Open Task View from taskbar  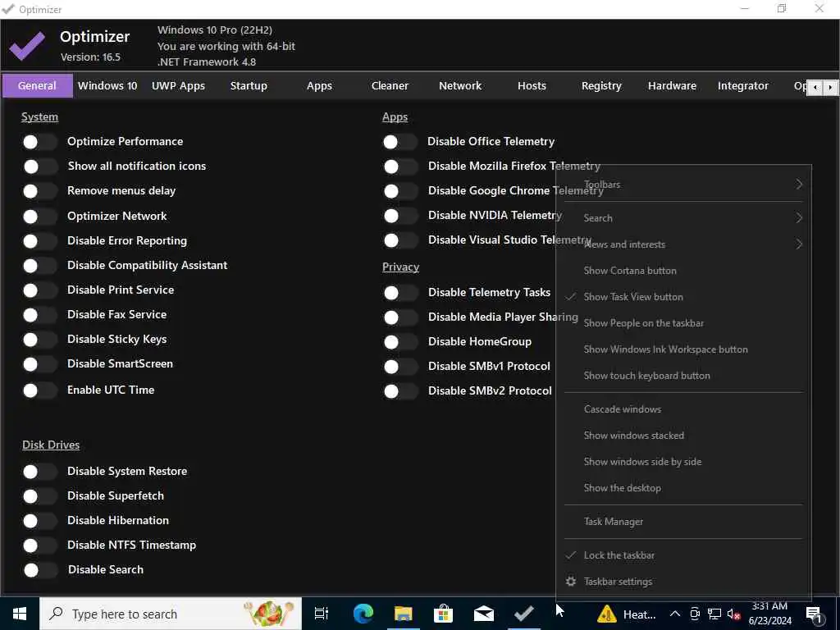(322, 614)
